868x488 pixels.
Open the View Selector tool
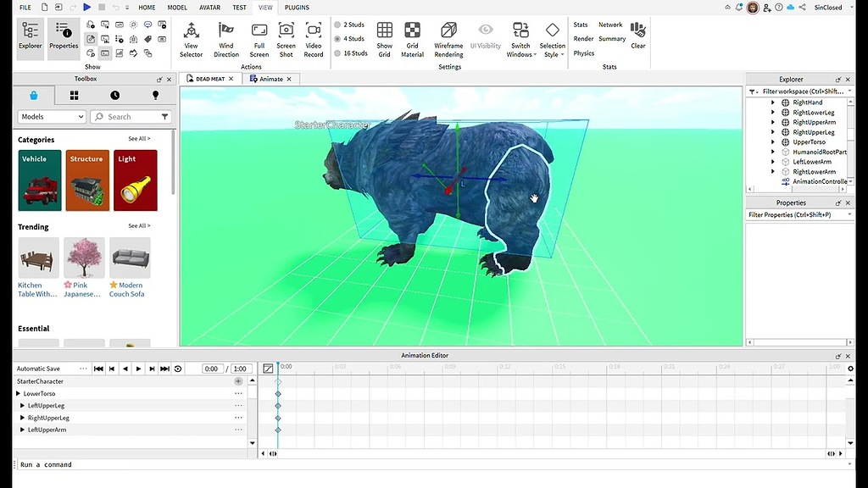click(192, 38)
